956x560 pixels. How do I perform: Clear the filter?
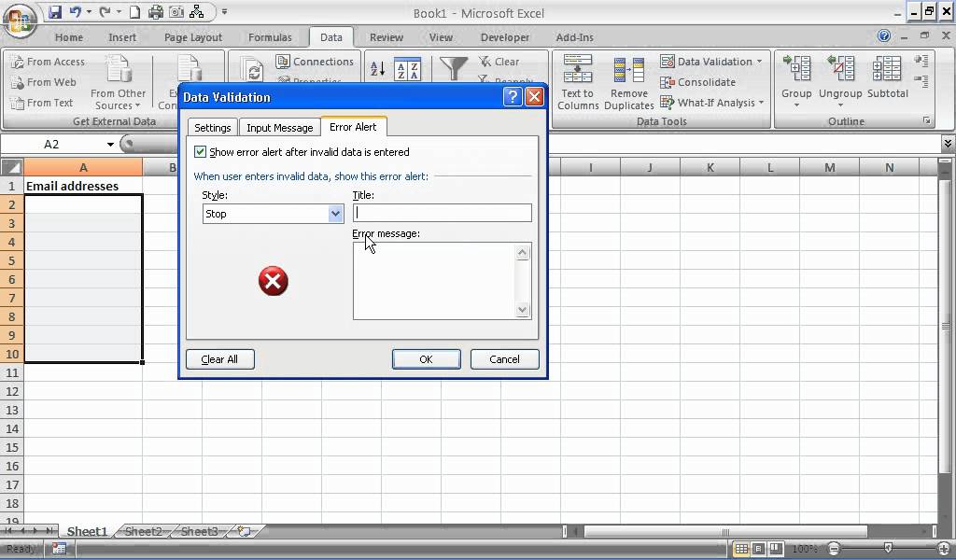click(499, 62)
